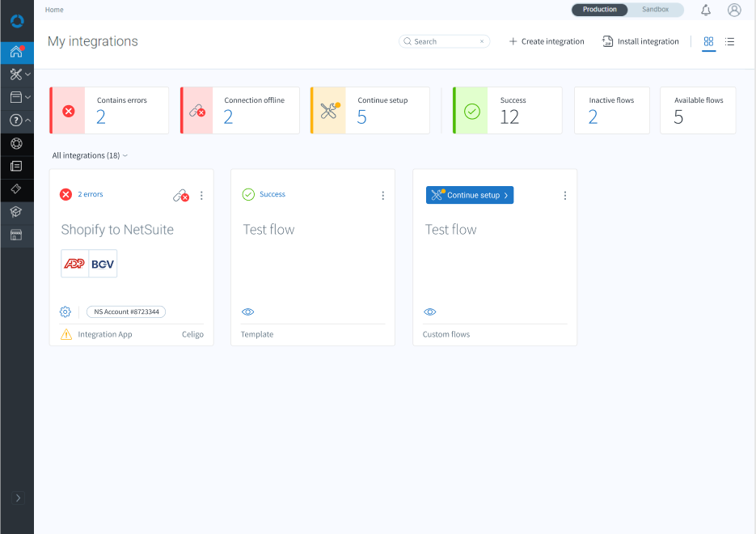Expand the Tools menu in the sidebar

[x=17, y=74]
